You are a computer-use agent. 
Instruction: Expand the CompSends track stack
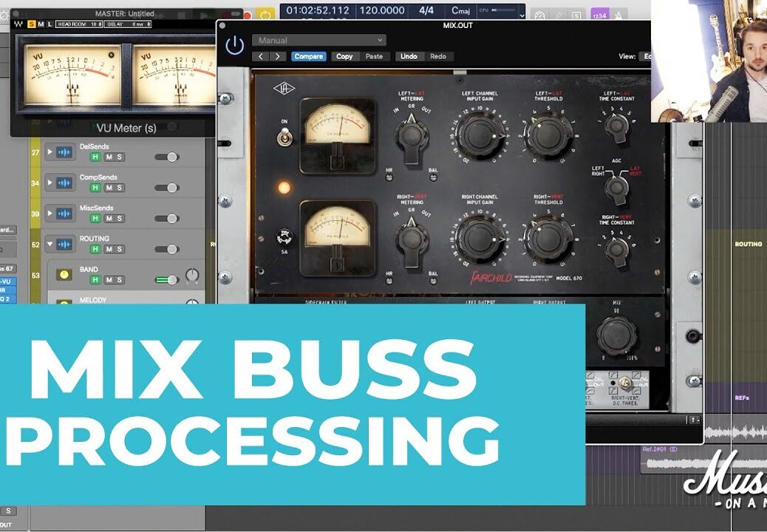click(x=50, y=183)
